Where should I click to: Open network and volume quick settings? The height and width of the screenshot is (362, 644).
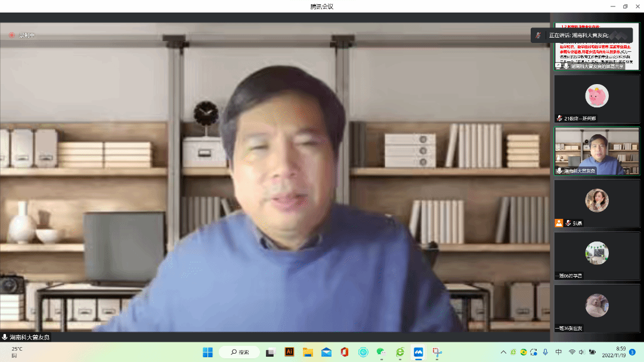tap(581, 352)
